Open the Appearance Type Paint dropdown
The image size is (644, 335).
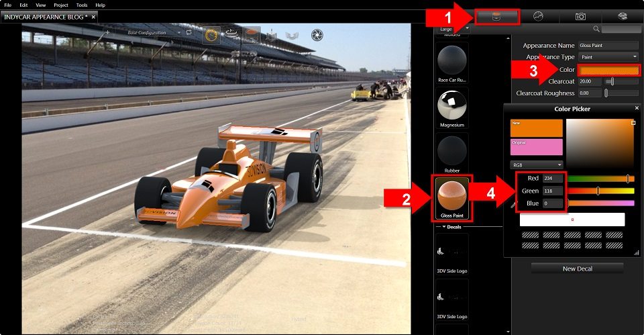click(x=608, y=56)
